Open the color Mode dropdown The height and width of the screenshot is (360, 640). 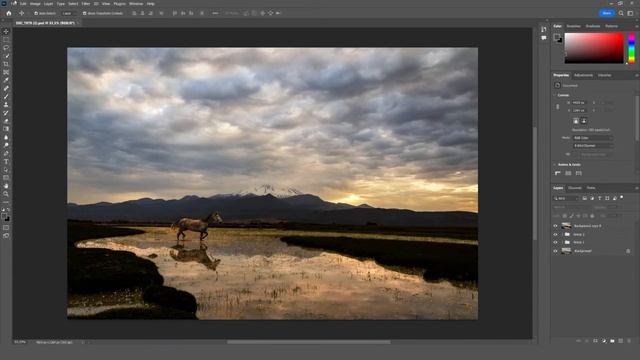click(593, 138)
